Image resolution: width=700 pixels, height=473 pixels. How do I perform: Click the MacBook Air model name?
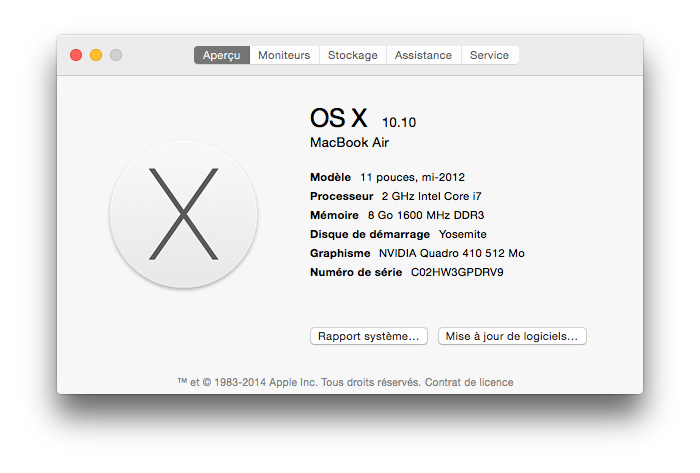coord(350,143)
